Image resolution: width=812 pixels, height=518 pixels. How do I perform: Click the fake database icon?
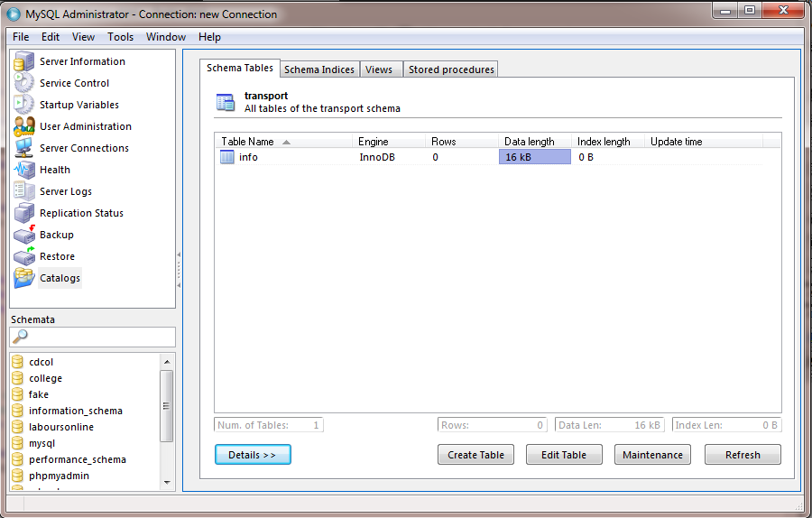pyautogui.click(x=18, y=394)
